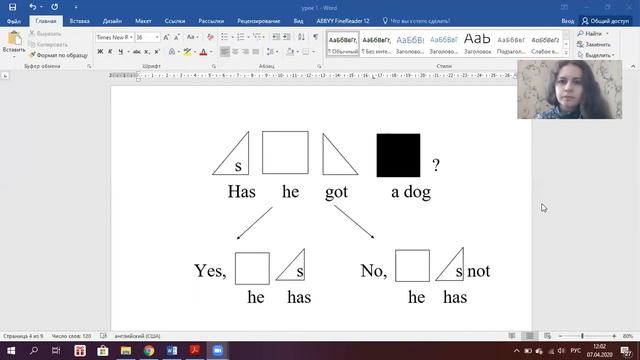The height and width of the screenshot is (360, 640).
Task: Click the Replace (Заменить) button
Action: [594, 44]
